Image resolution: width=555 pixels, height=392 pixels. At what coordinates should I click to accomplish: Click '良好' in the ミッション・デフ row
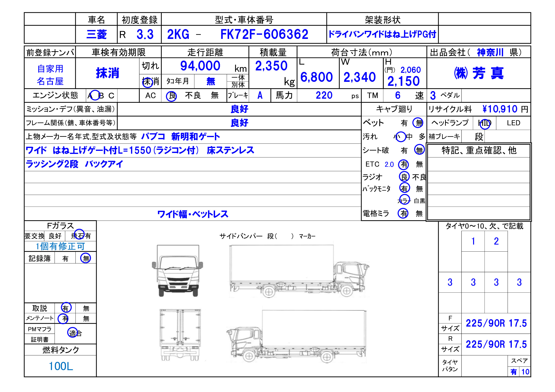click(239, 109)
